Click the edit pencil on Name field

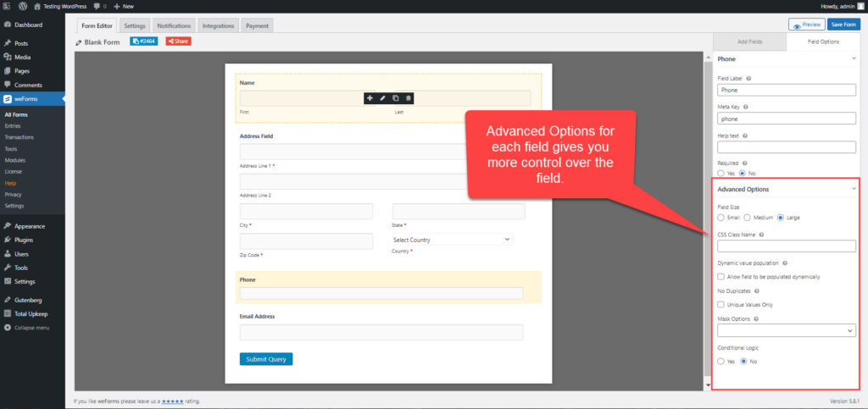coord(382,98)
